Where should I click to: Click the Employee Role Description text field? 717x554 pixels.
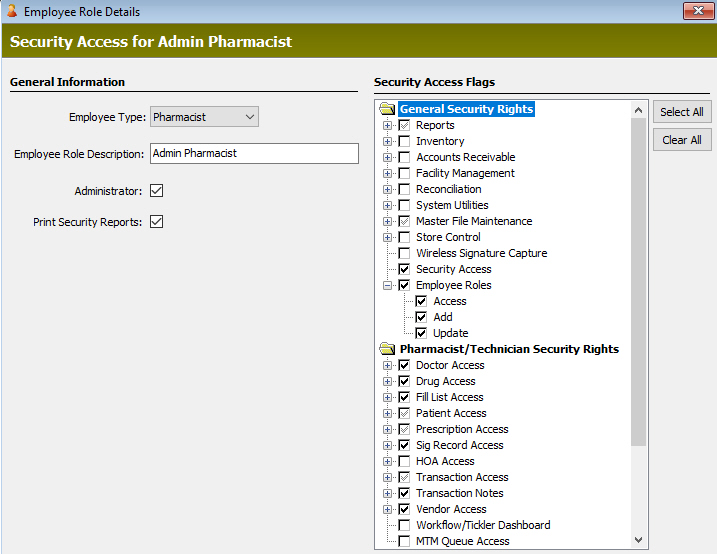[x=254, y=154]
